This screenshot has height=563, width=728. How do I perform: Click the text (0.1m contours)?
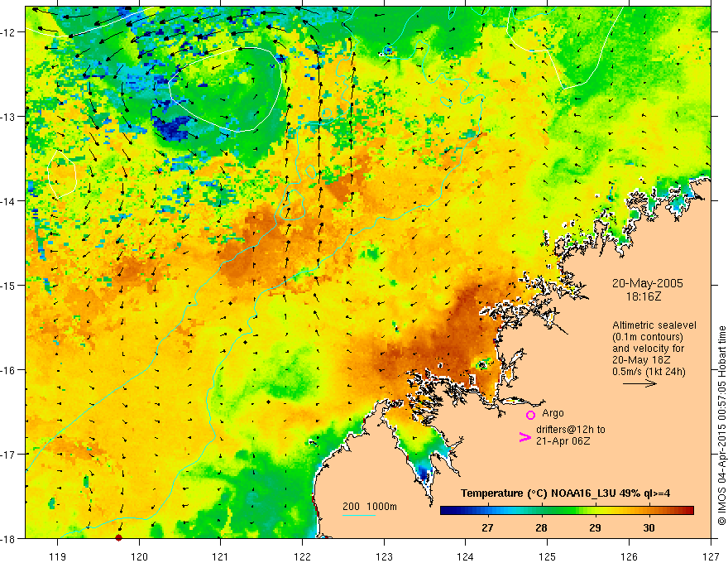(x=648, y=337)
